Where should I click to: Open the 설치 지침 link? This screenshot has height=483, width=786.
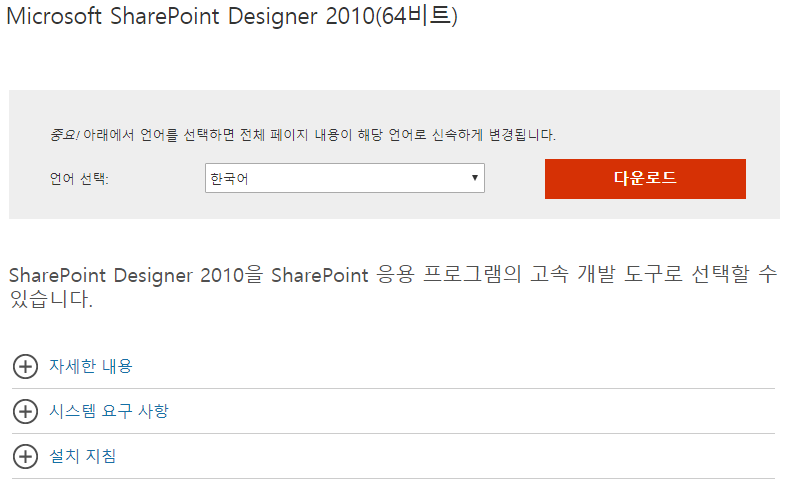83,456
